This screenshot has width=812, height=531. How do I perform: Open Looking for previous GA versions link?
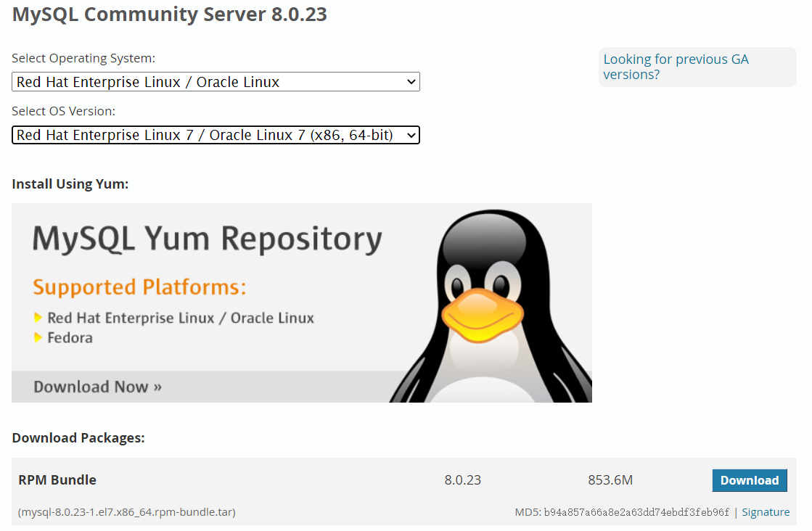(676, 67)
